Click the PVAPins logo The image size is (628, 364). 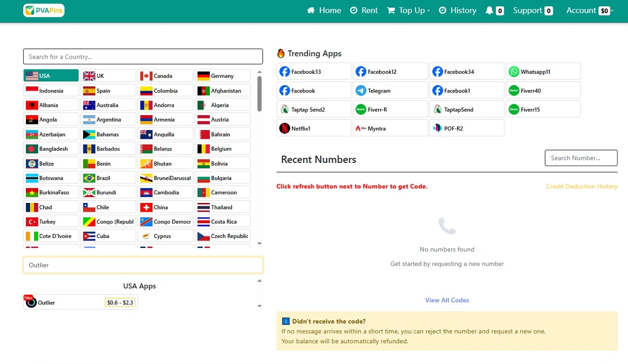pyautogui.click(x=44, y=10)
